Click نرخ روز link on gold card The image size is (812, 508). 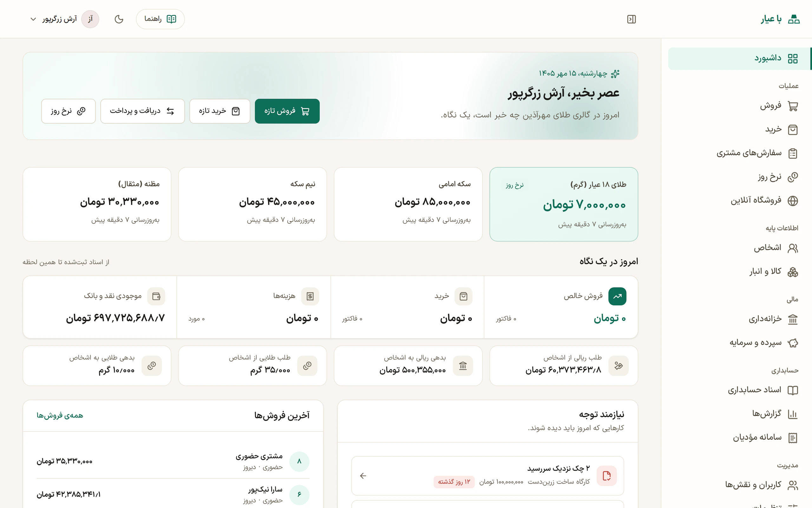[515, 185]
